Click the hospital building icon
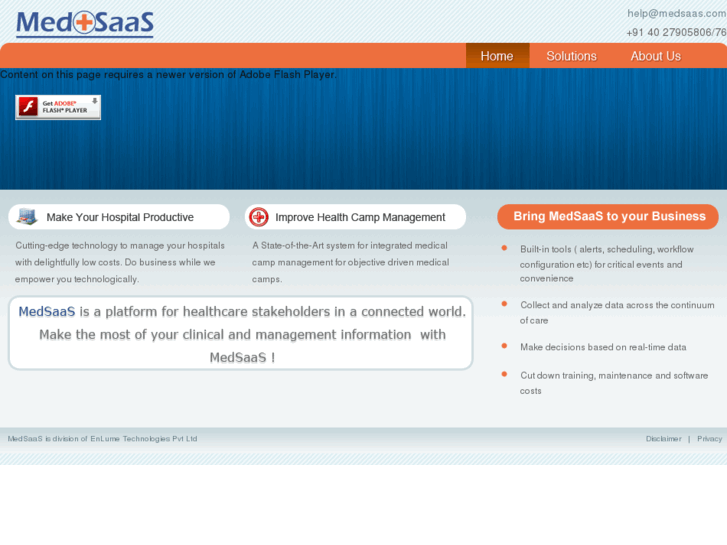The height and width of the screenshot is (545, 727). [27, 217]
